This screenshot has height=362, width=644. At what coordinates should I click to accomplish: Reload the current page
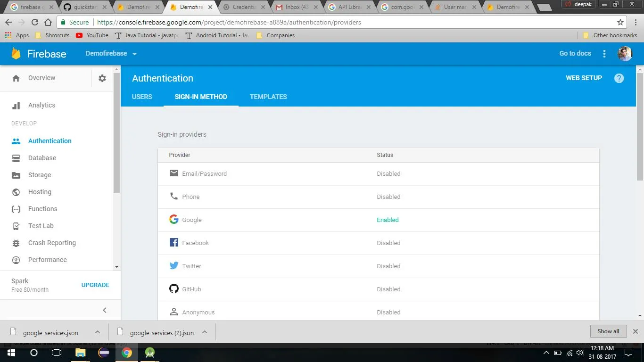tap(34, 22)
